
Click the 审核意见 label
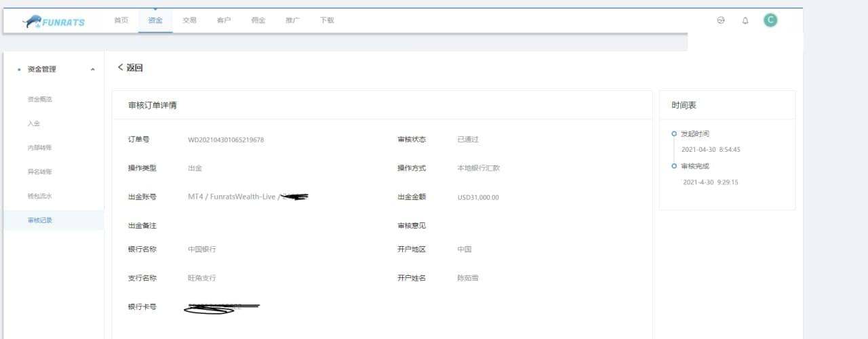click(x=412, y=225)
